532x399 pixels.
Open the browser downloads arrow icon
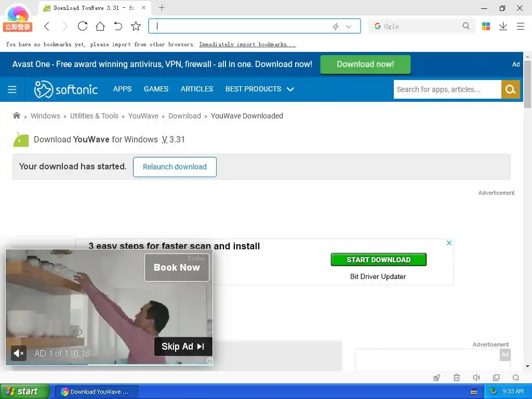503,26
